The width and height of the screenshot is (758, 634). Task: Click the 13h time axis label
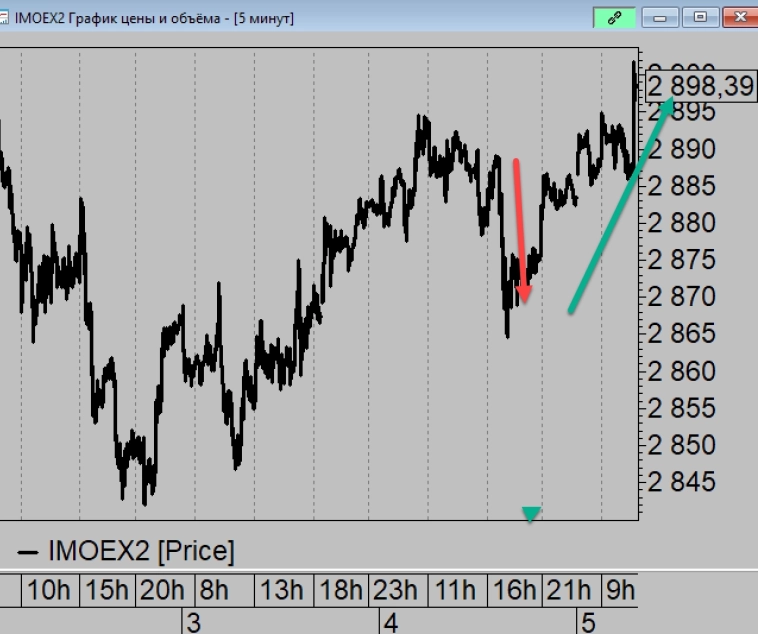pyautogui.click(x=282, y=590)
